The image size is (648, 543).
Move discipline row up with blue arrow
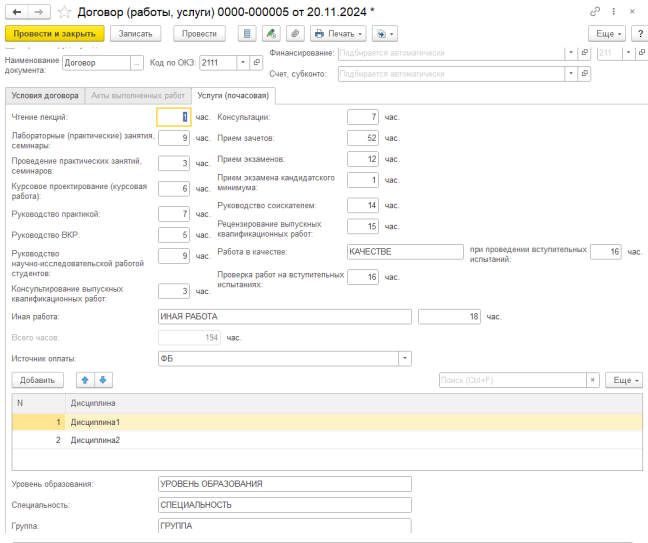[x=84, y=380]
